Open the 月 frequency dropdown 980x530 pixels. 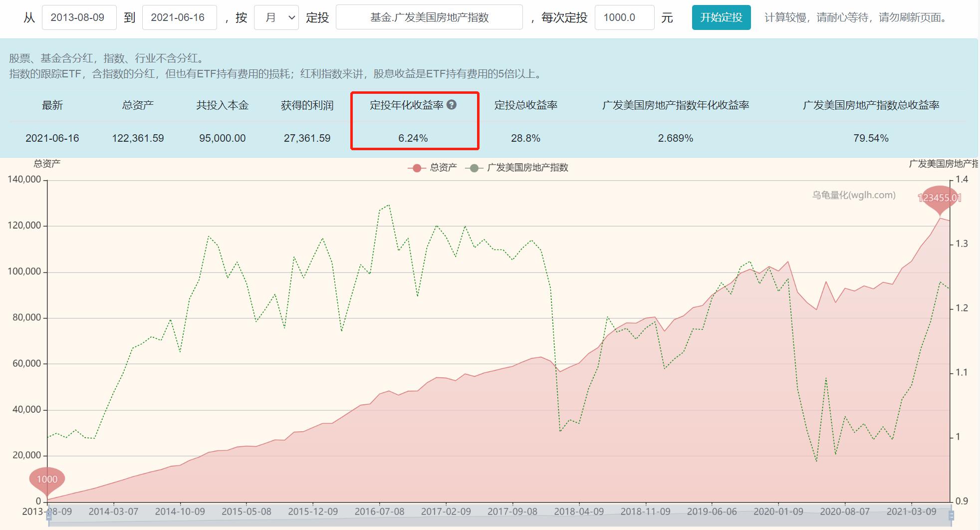(276, 17)
